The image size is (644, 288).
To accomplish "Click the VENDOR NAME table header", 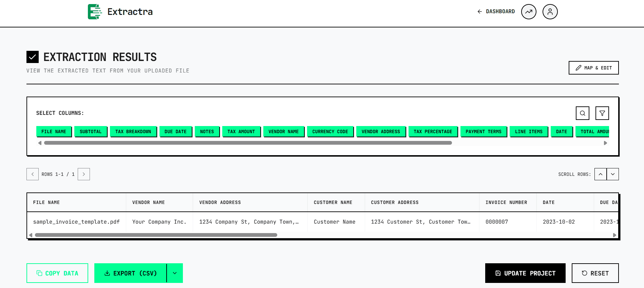I will pyautogui.click(x=159, y=202).
